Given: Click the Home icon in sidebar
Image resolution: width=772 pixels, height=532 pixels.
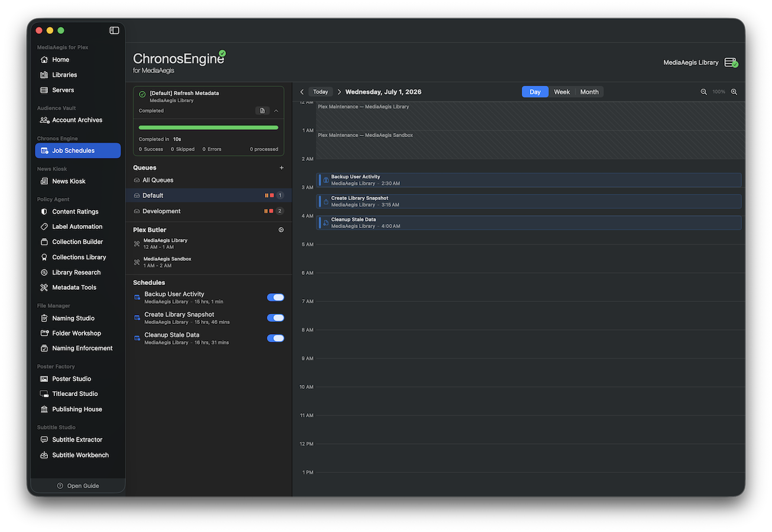Looking at the screenshot, I should point(44,60).
